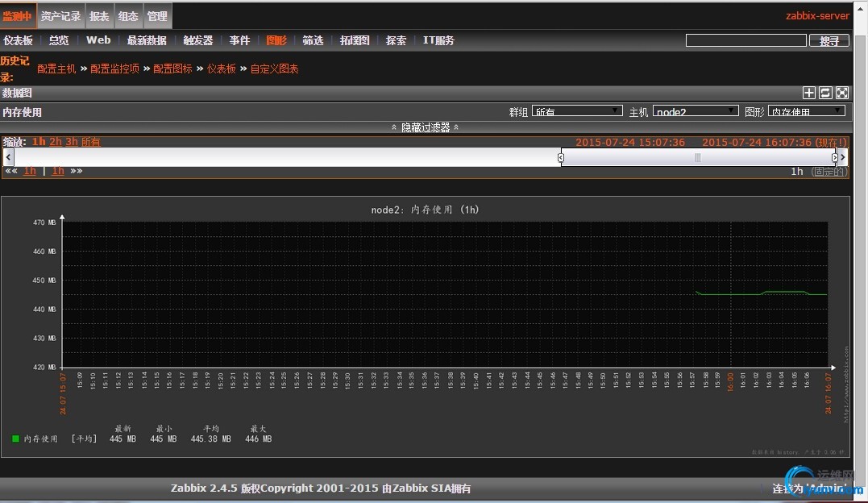Click the memory usage graph image

pyautogui.click(x=426, y=326)
